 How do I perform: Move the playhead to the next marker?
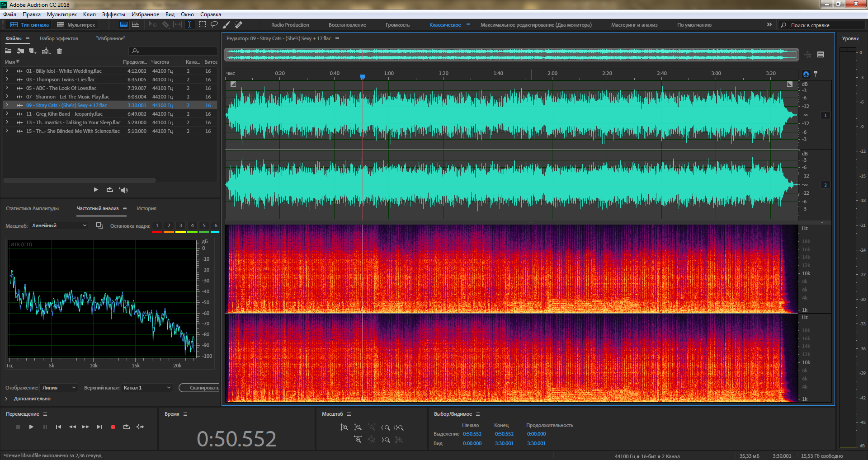click(x=99, y=427)
